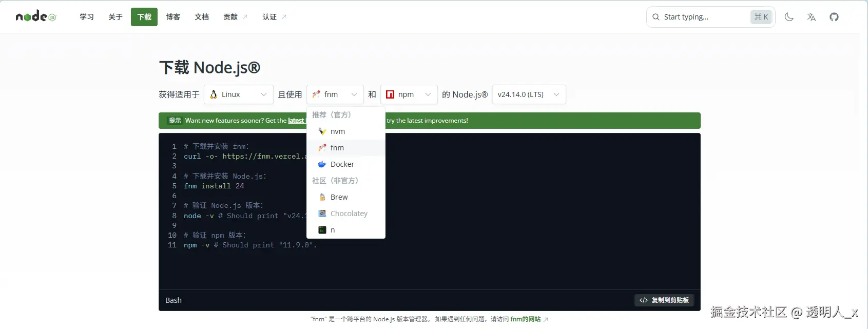Open the 文档 nav item
868x329 pixels.
(202, 17)
